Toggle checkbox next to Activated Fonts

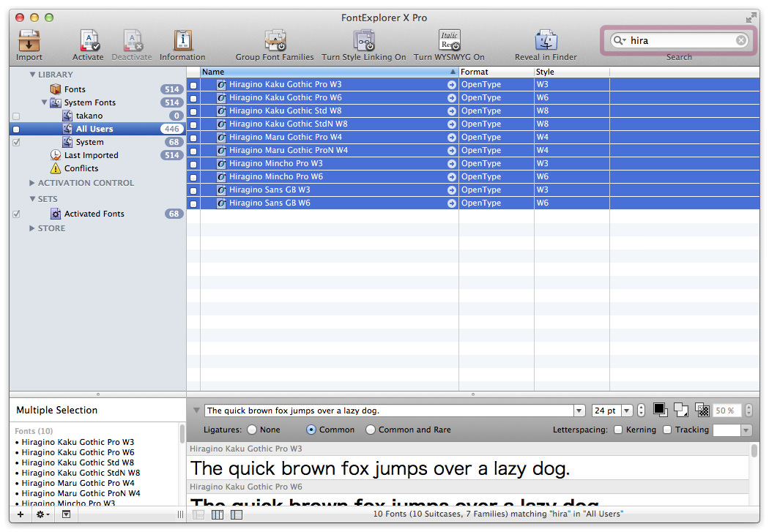16,214
